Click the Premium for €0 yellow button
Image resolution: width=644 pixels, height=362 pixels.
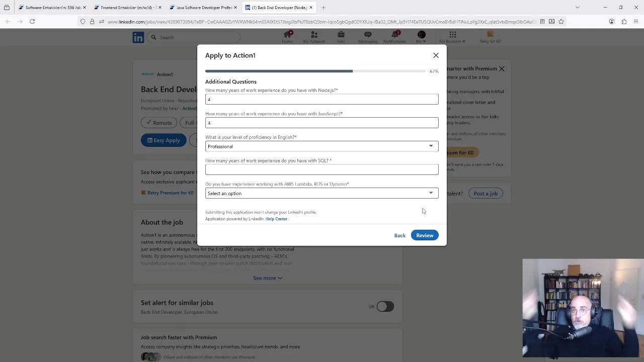click(463, 152)
